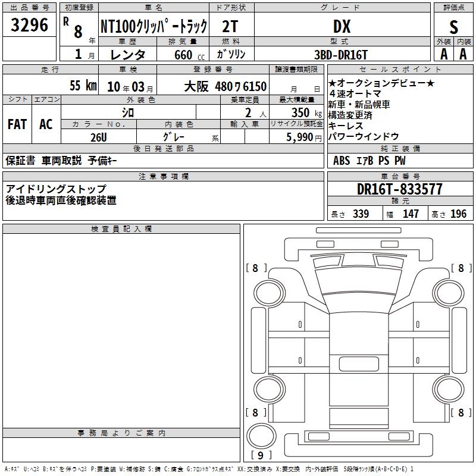Screen dimensions: 476x476
Task: Click the color number 26U field
Action: coord(98,136)
